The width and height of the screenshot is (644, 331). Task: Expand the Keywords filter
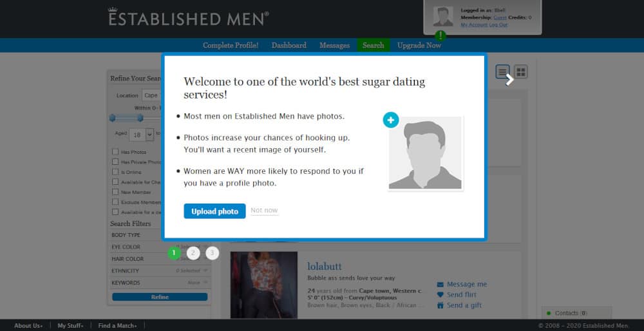pos(160,283)
